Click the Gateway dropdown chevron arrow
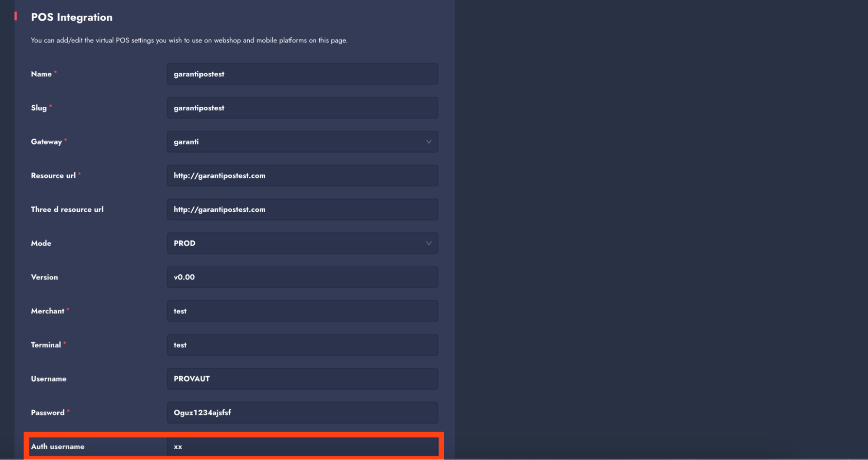Image resolution: width=868 pixels, height=460 pixels. point(428,142)
